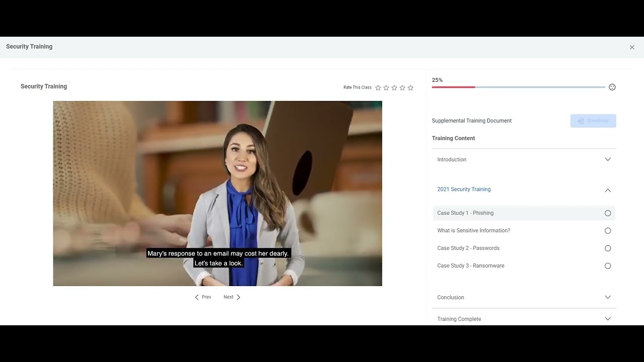Click the training video player
Viewport: 644px width, 362px height.
pyautogui.click(x=217, y=194)
